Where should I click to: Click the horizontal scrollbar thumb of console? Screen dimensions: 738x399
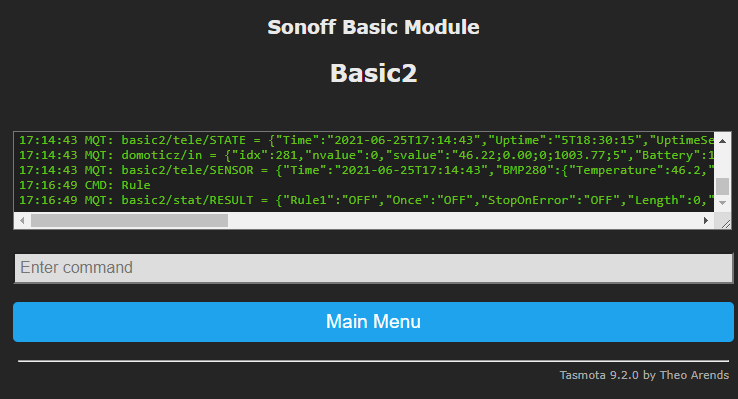tap(129, 220)
